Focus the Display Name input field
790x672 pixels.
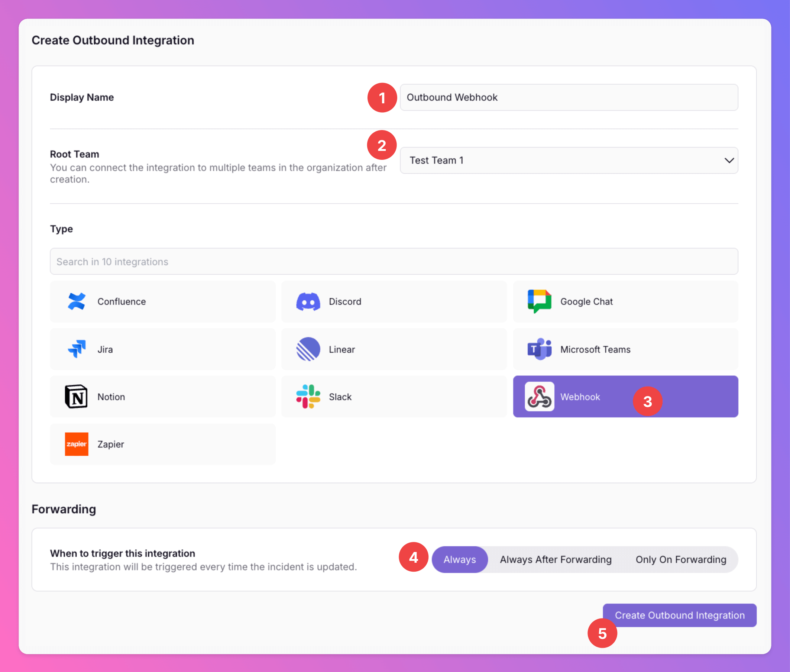coord(568,97)
